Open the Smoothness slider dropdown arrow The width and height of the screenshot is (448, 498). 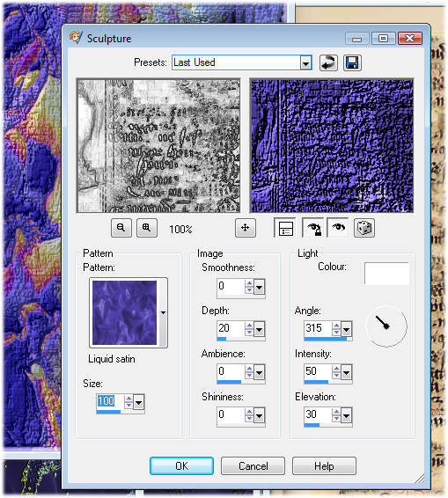coord(260,288)
